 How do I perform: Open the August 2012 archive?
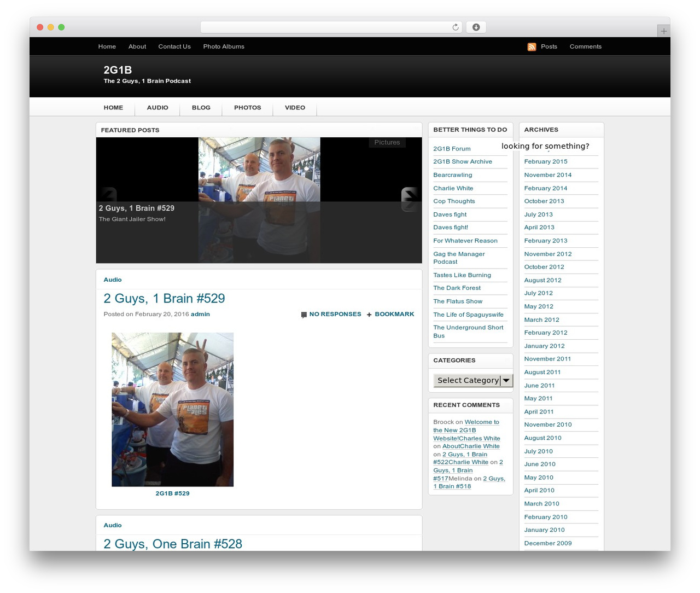click(543, 280)
